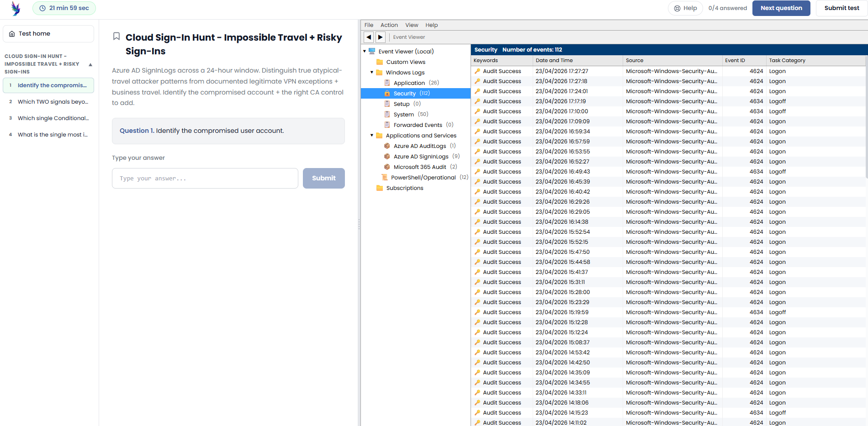Go to Test home
The width and height of the screenshot is (868, 426).
[48, 34]
